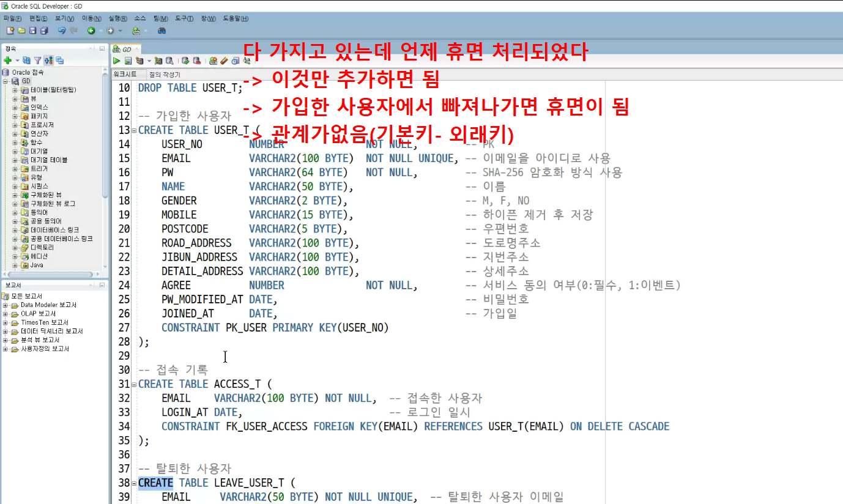Refresh the connections tree
This screenshot has height=504, width=843.
click(27, 61)
